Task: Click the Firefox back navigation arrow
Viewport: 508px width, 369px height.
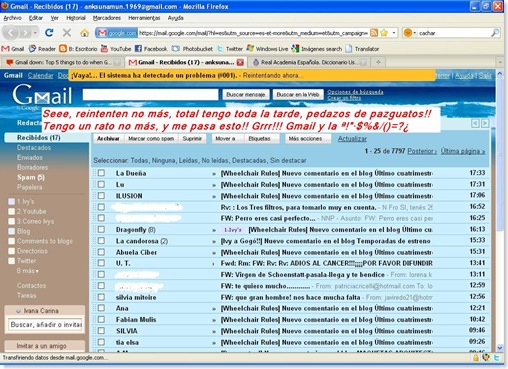Action: (11, 33)
